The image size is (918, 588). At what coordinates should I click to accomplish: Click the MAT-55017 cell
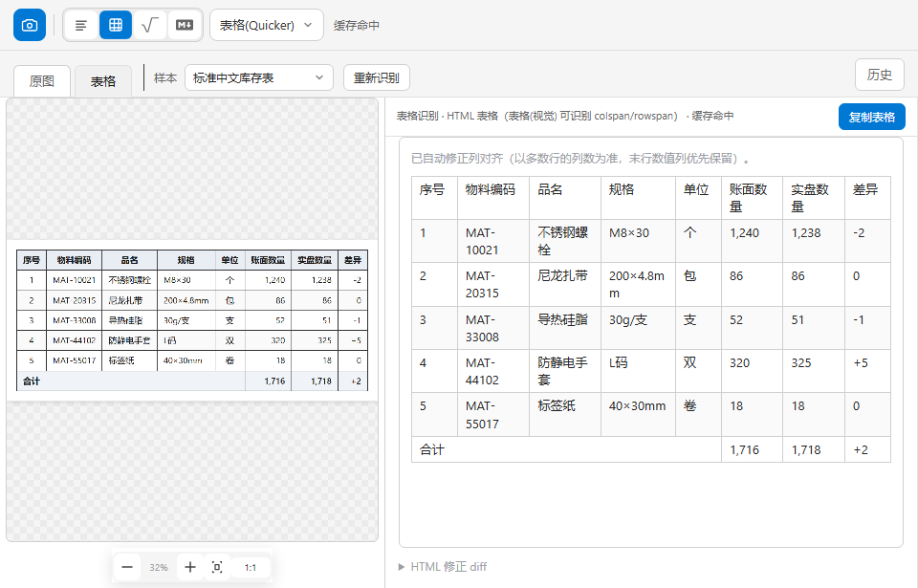[x=493, y=415]
